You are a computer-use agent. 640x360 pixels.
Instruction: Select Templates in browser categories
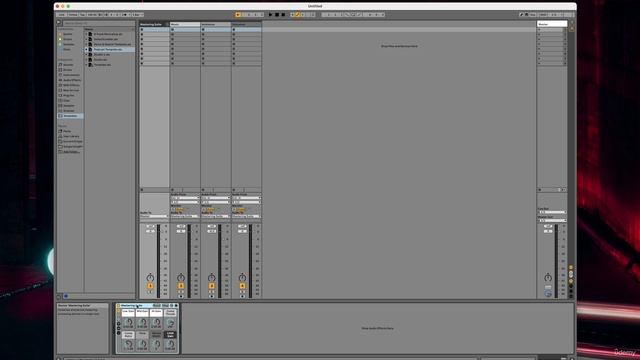(70, 116)
